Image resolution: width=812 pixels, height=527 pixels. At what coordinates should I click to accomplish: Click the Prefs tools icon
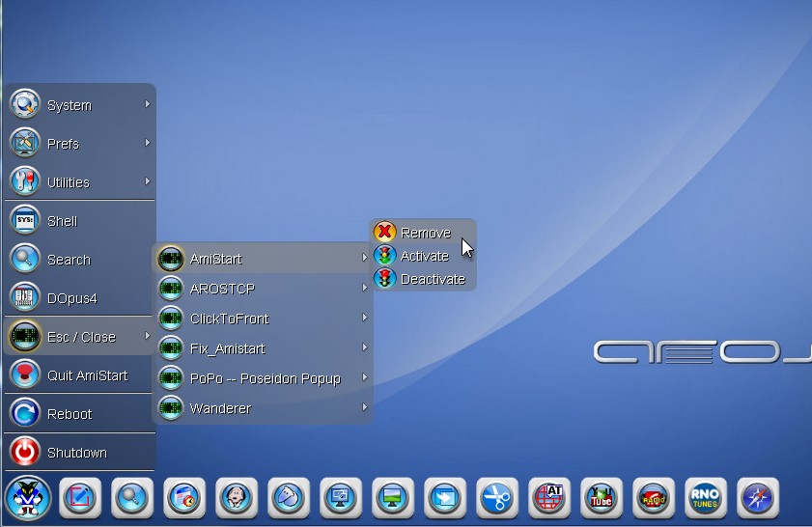[24, 143]
